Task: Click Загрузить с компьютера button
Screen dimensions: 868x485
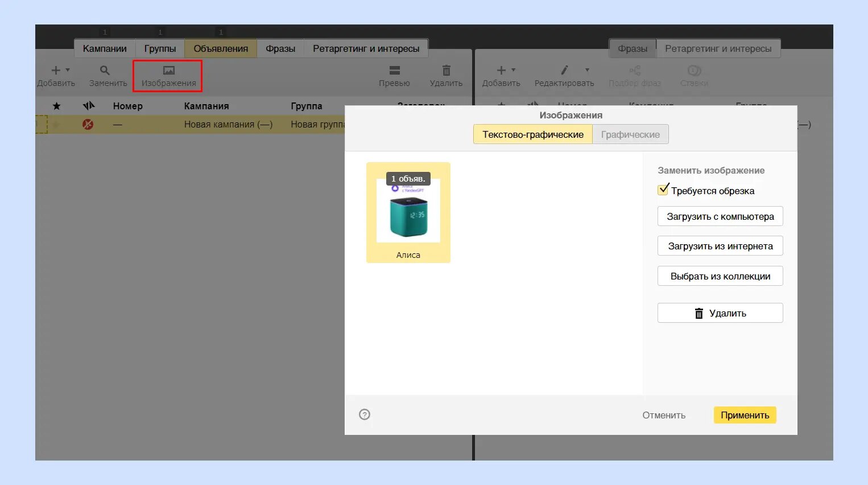Action: click(720, 216)
